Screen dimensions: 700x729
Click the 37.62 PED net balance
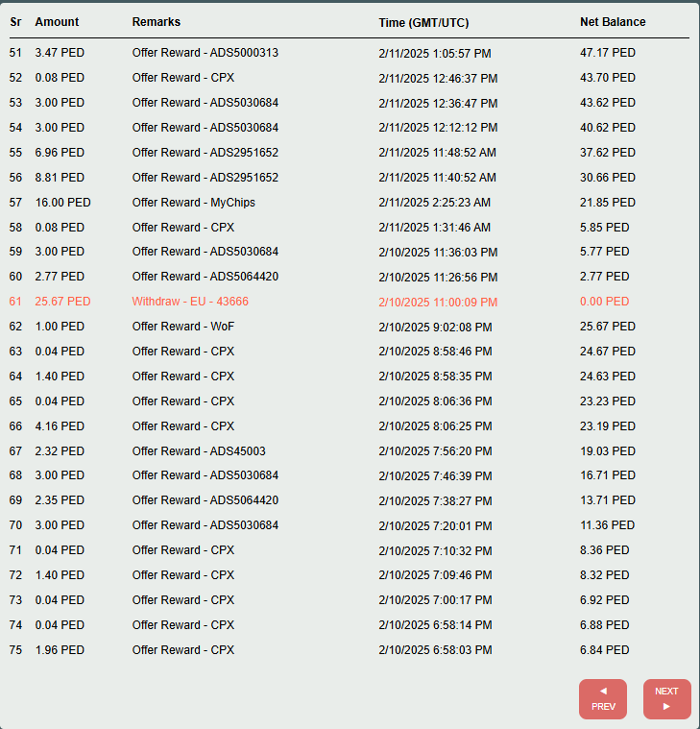click(608, 153)
